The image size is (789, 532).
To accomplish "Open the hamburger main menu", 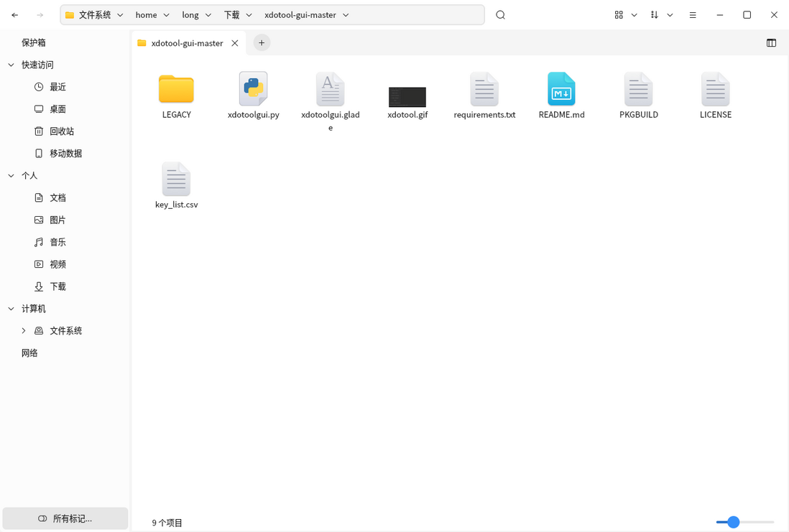I will pyautogui.click(x=693, y=15).
